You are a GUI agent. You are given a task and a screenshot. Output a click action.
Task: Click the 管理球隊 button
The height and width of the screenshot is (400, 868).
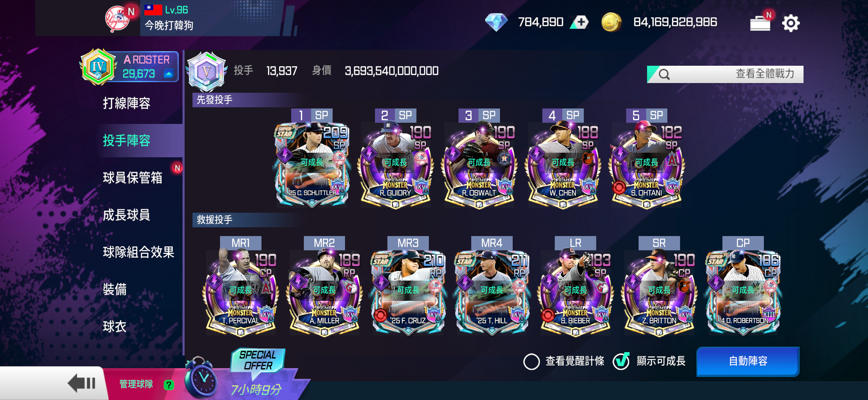click(136, 384)
